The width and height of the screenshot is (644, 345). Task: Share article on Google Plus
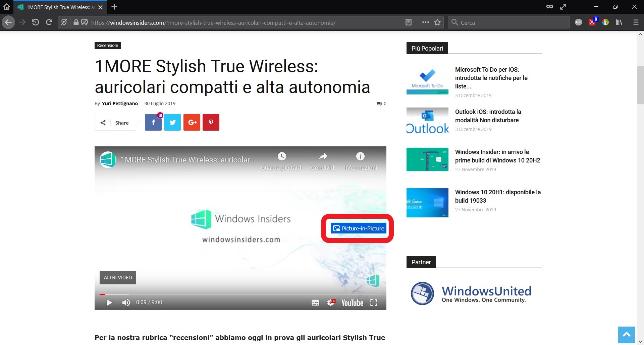pos(192,122)
